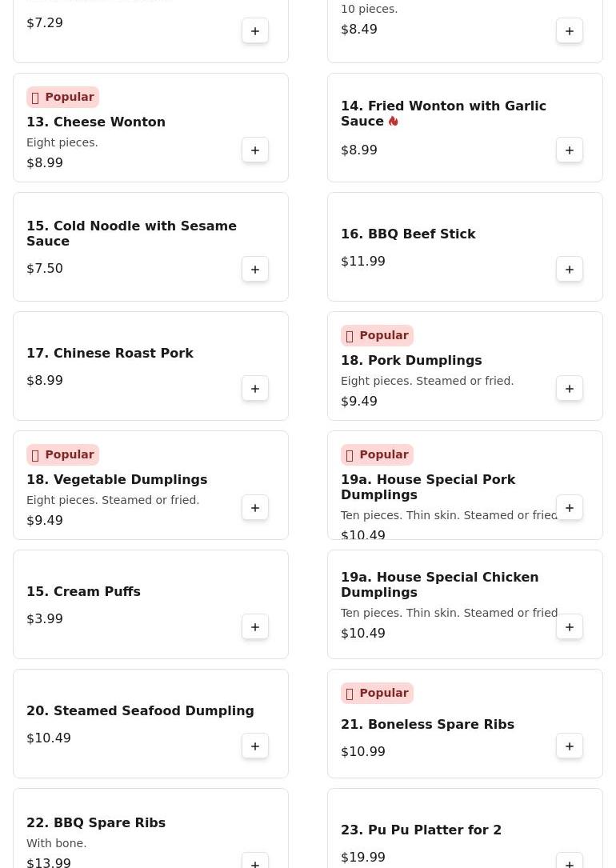Click spicy flame icon on Fried Wonton
The height and width of the screenshot is (868, 616).
393,122
